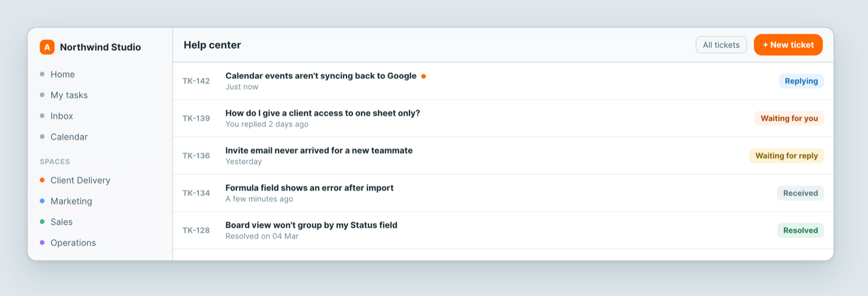Open ticket about invite email never arriving
This screenshot has height=296, width=868.
pos(503,156)
